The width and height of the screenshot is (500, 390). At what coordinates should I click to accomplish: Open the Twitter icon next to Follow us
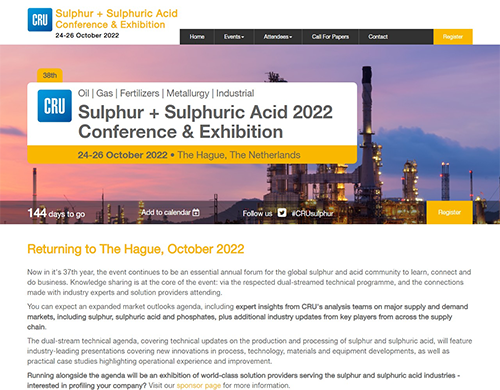pos(282,213)
